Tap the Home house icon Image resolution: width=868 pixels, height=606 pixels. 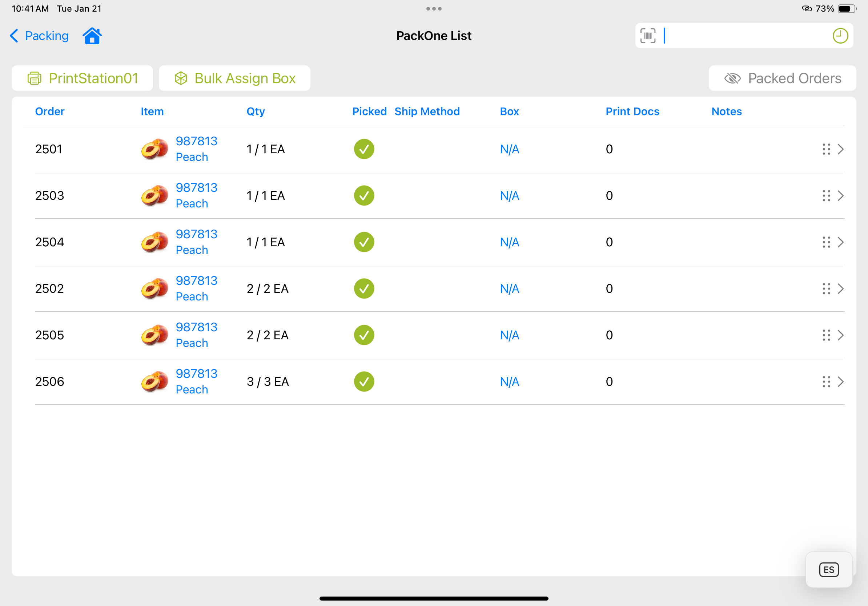[92, 36]
